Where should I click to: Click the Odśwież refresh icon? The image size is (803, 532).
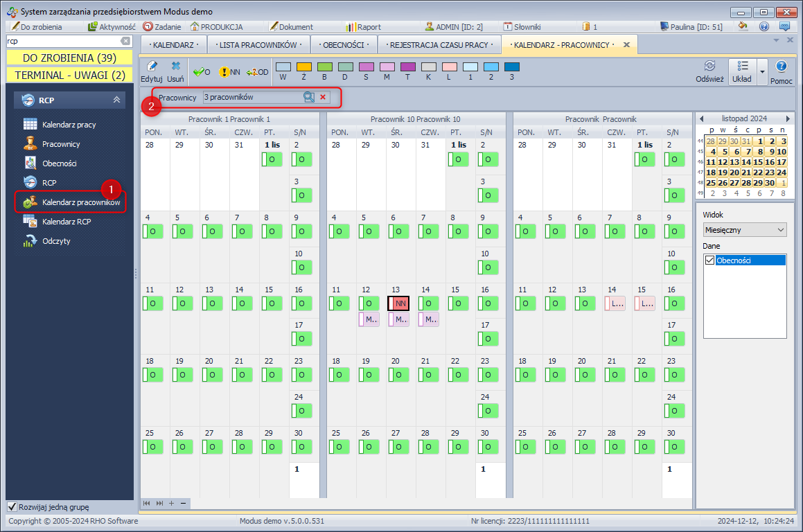pos(709,66)
